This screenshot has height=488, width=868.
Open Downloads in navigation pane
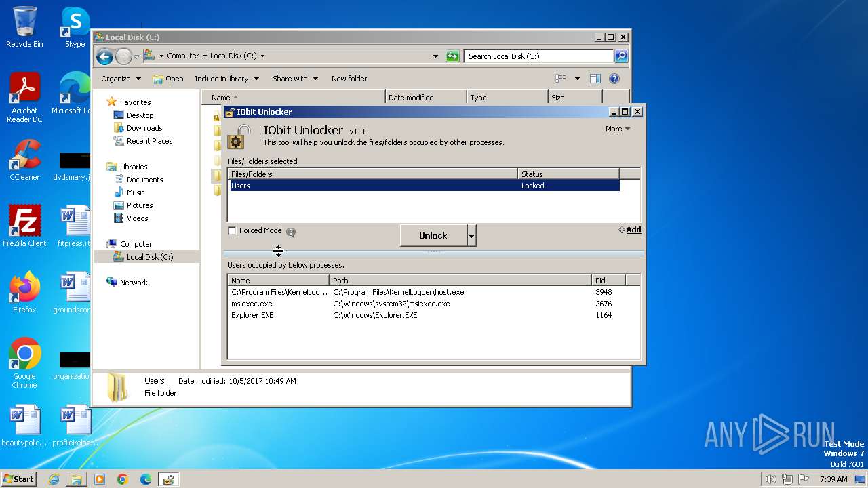tap(138, 128)
